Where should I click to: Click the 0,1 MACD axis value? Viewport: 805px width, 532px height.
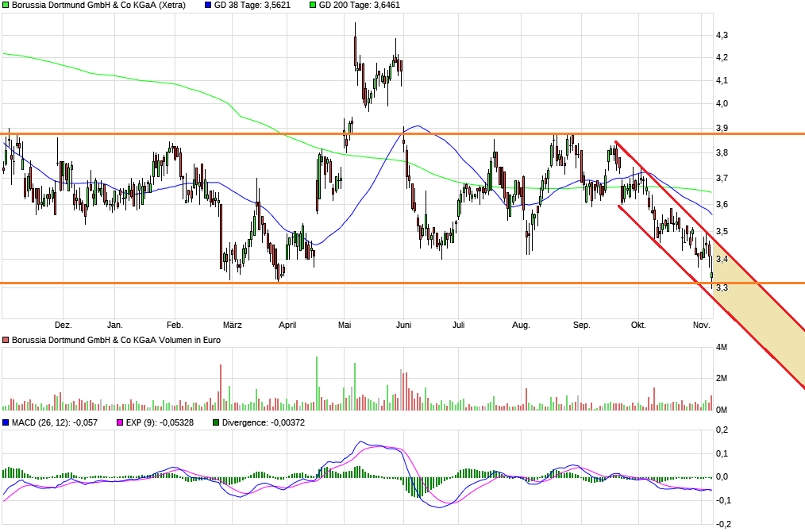[x=722, y=453]
